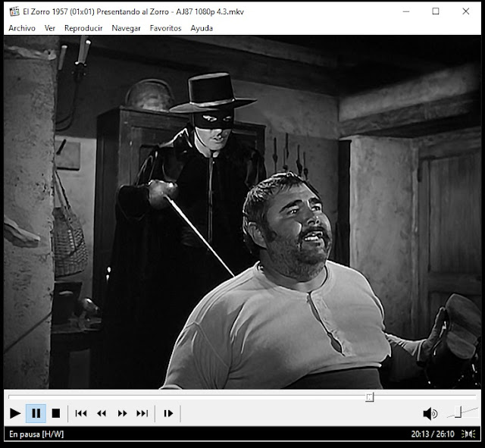Click the fast-forward (increase speed) button
Screen dimensions: 485x448
[122, 413]
